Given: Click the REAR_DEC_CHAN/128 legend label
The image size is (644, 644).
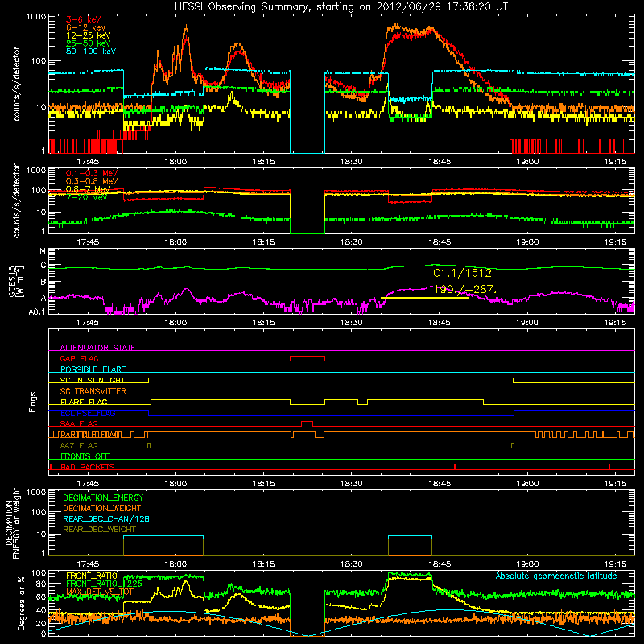Looking at the screenshot, I should 106,518.
